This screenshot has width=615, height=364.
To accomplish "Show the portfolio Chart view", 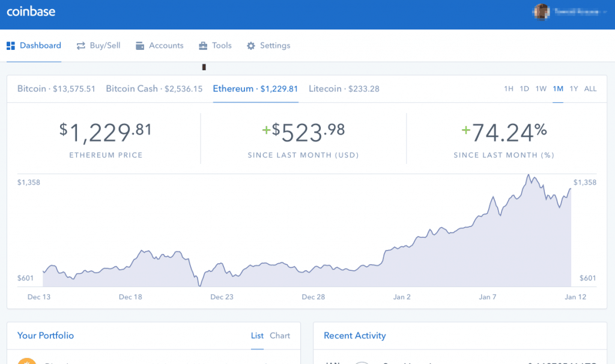I will pos(280,335).
